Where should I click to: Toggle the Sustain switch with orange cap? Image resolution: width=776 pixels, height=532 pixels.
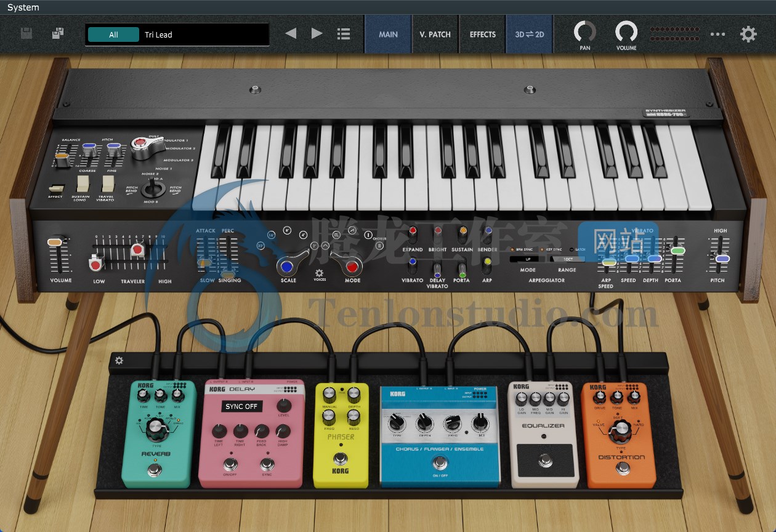pos(463,235)
